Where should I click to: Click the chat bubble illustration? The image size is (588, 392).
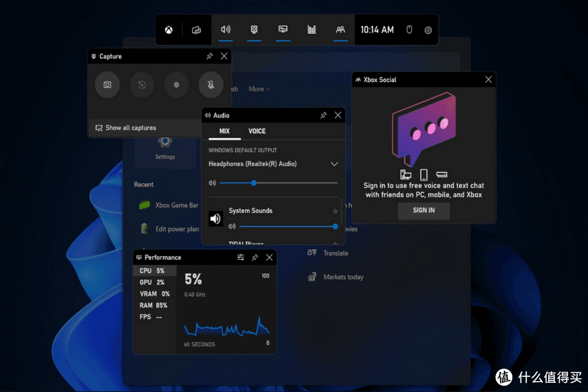424,130
